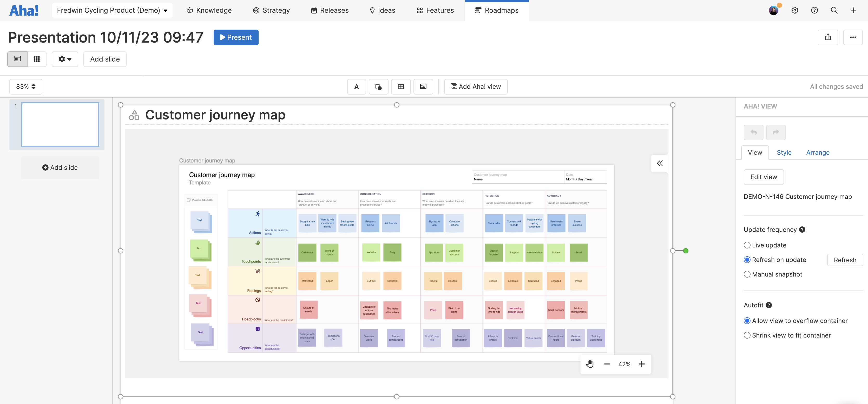Insert a table tool
Image resolution: width=868 pixels, height=404 pixels.
(401, 86)
